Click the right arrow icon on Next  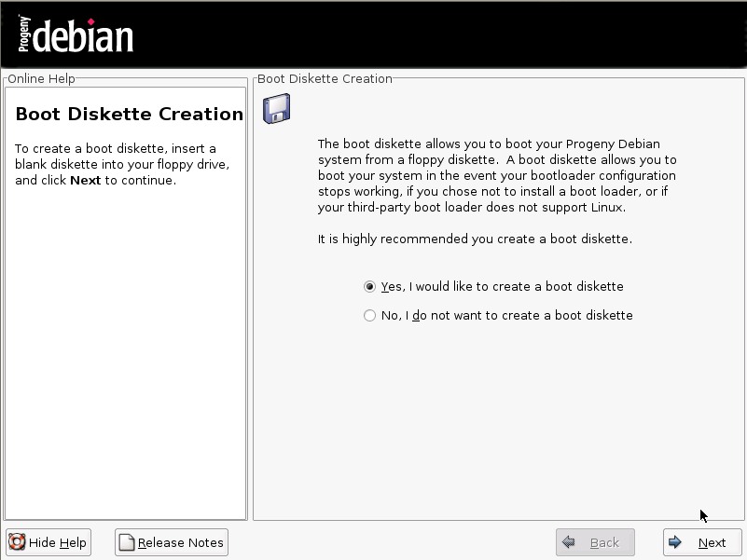pyautogui.click(x=675, y=542)
